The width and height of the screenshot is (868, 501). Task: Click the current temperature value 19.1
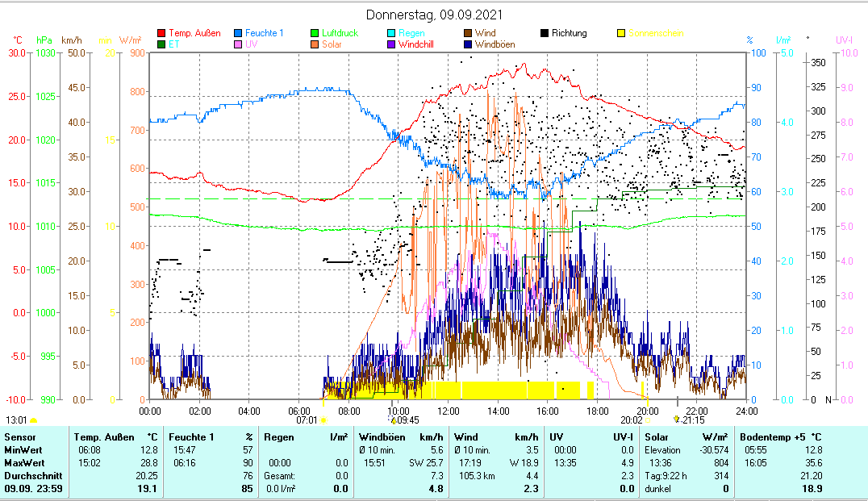coord(148,489)
